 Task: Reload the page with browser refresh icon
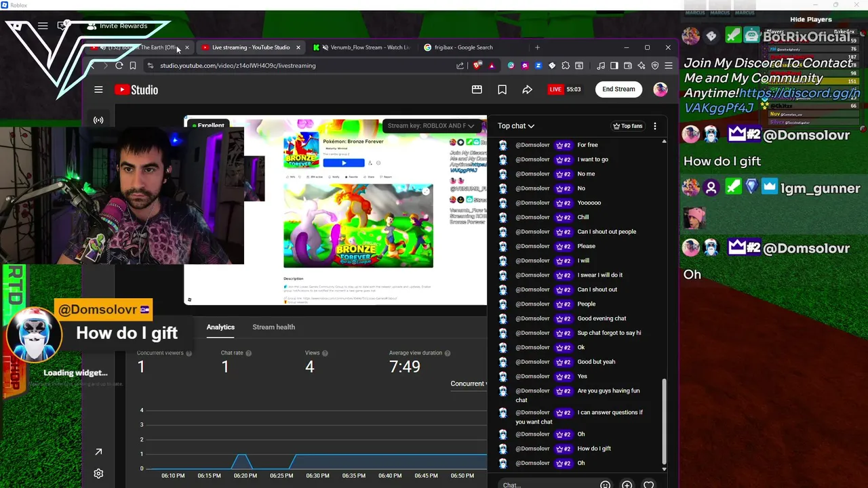pyautogui.click(x=119, y=66)
